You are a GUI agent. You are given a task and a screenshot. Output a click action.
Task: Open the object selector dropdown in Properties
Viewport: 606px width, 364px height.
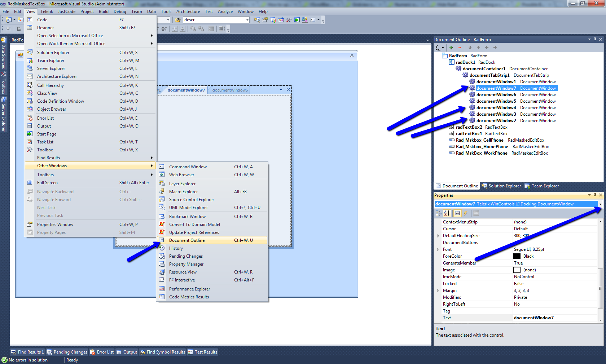(600, 204)
